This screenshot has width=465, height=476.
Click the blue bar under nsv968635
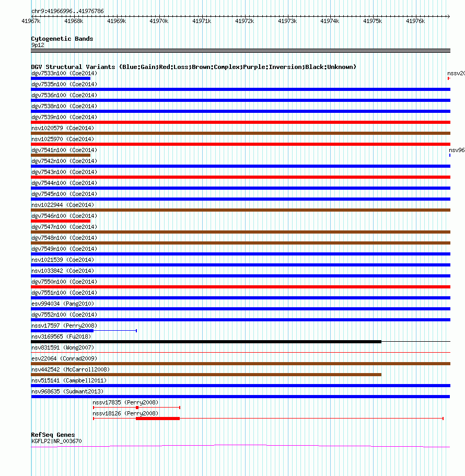240,397
